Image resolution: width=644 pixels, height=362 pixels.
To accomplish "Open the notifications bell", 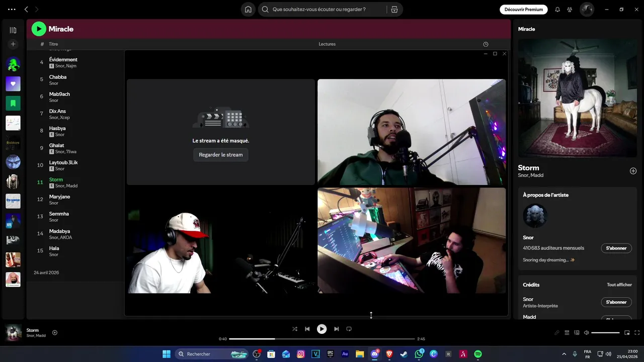I will 557,9.
